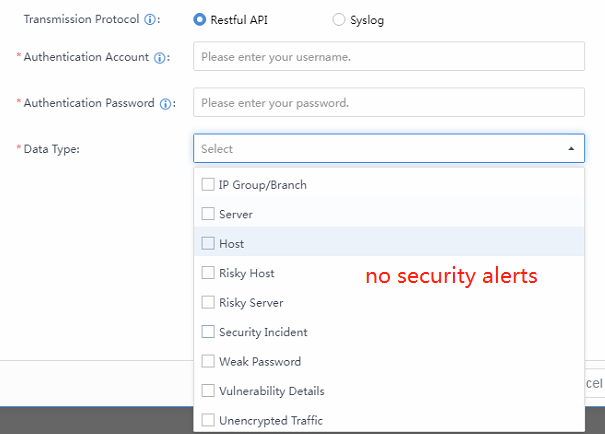Tick the Unencrypted Traffic checkbox
Image resolution: width=605 pixels, height=434 pixels.
pos(208,420)
